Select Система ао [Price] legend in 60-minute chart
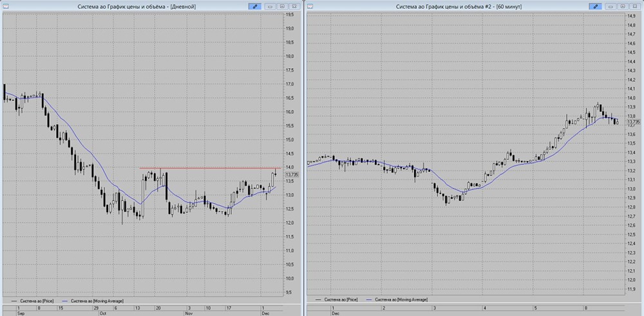This screenshot has height=316, width=644. point(335,300)
